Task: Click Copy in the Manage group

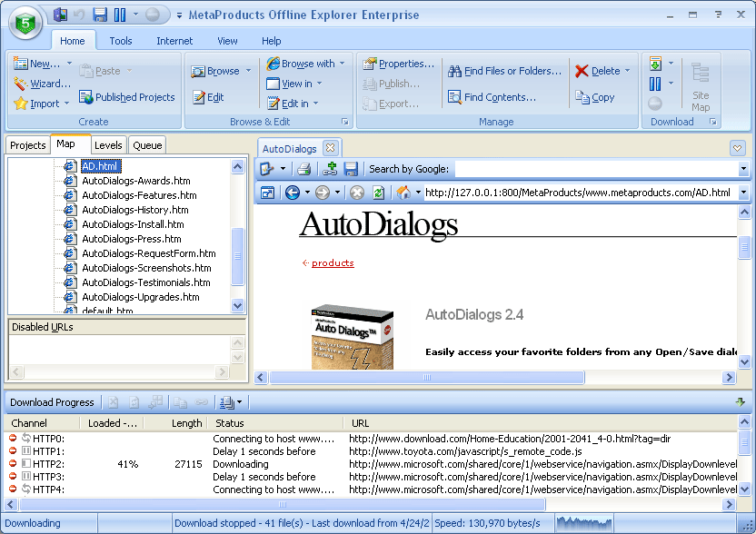Action: 595,97
